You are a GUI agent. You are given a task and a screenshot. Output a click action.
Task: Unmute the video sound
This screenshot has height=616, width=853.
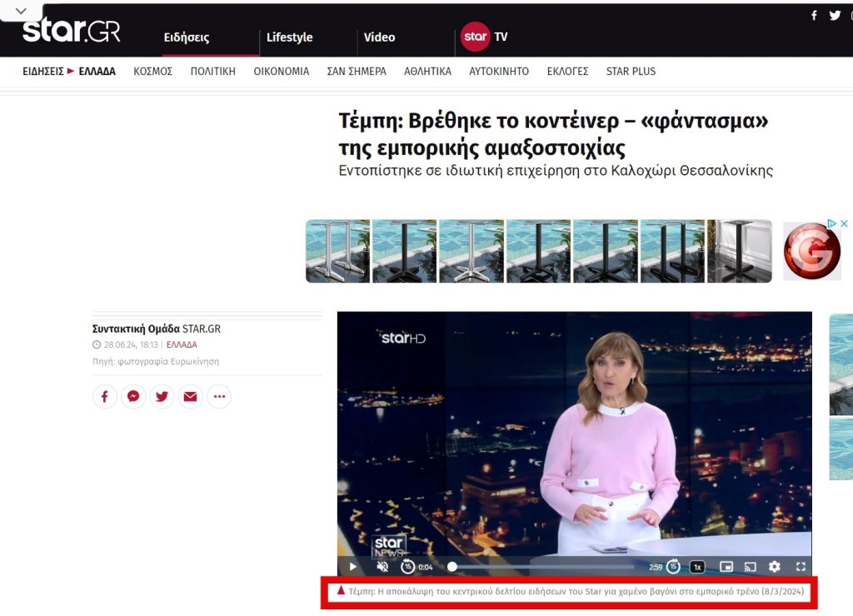coord(383,567)
